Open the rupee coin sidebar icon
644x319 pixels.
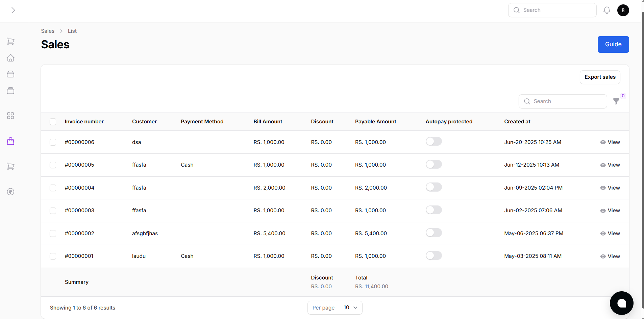tap(10, 192)
